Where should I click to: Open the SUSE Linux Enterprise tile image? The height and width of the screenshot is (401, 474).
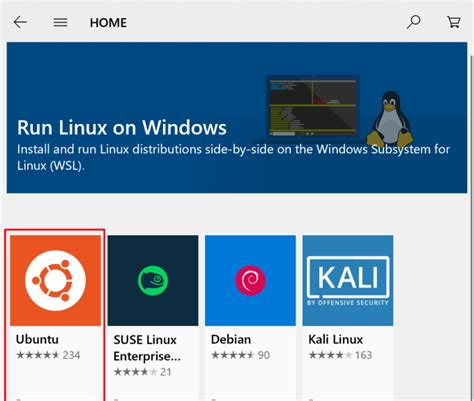point(153,280)
